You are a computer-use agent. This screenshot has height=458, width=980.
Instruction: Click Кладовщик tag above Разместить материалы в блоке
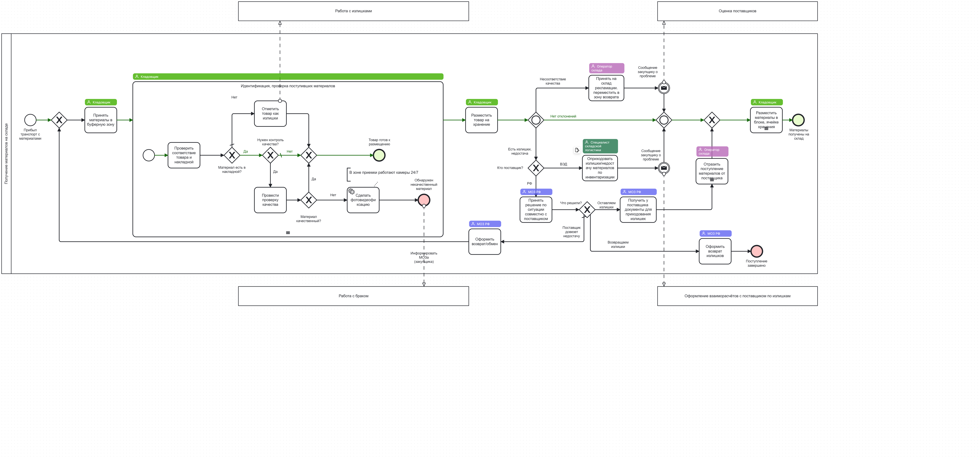coord(767,102)
